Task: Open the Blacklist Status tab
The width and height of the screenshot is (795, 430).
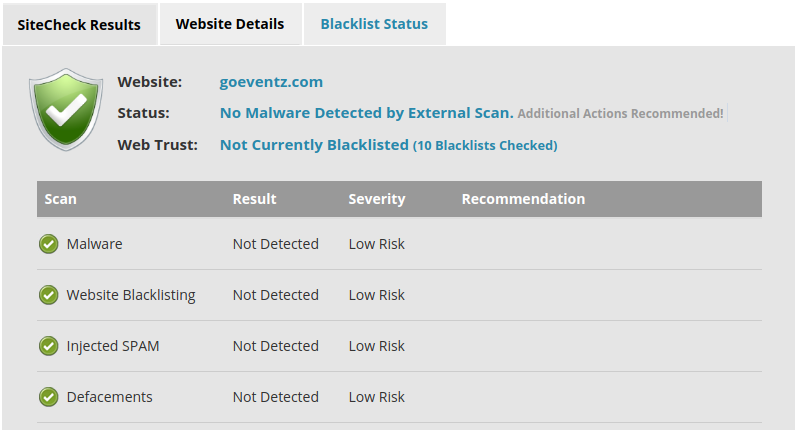Action: tap(374, 24)
